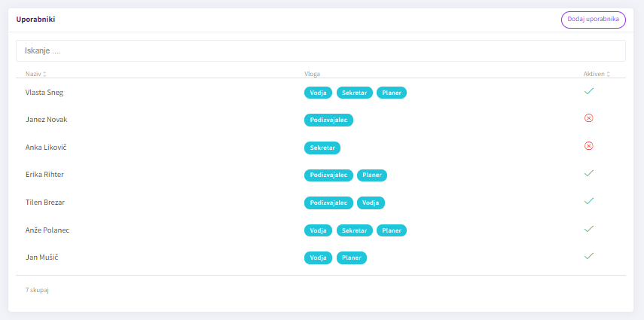Click Planer tag in Jan Mušič row
This screenshot has width=644, height=320.
[352, 258]
